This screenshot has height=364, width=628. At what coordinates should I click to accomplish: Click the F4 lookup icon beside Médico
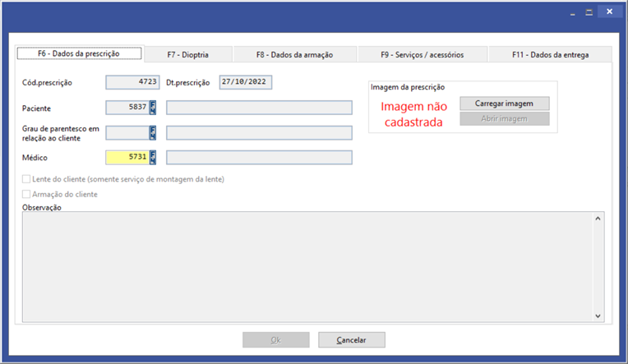pos(153,158)
